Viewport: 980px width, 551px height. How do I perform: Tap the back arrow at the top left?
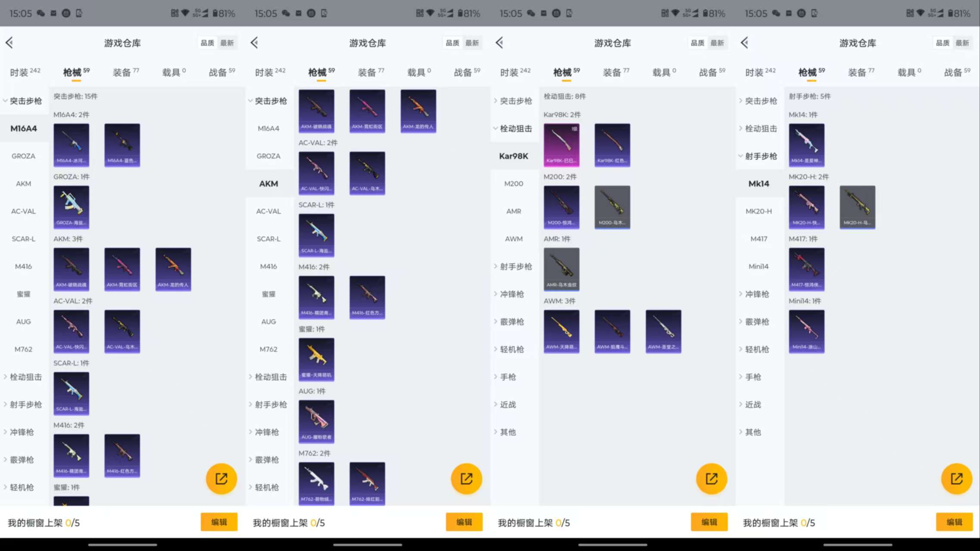click(x=9, y=43)
